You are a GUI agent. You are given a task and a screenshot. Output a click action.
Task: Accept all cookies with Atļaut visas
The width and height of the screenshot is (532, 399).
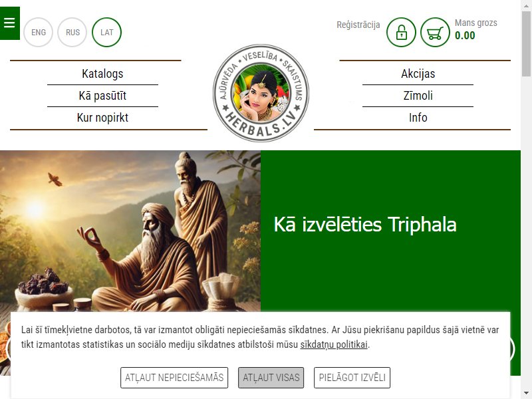[271, 377]
